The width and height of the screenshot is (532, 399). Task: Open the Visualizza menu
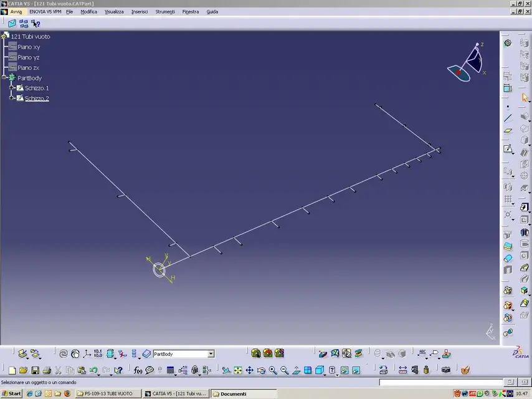point(114,12)
